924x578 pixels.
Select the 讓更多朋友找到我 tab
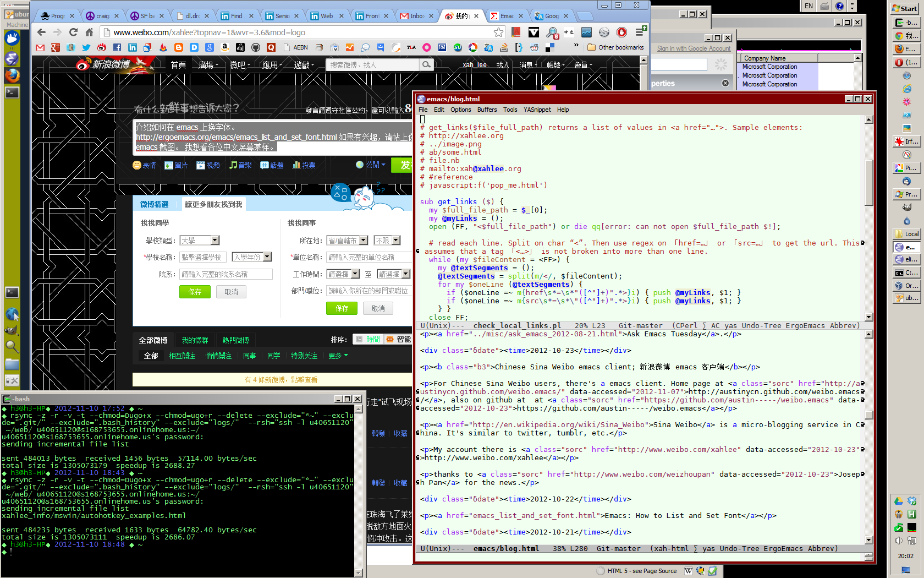[213, 204]
